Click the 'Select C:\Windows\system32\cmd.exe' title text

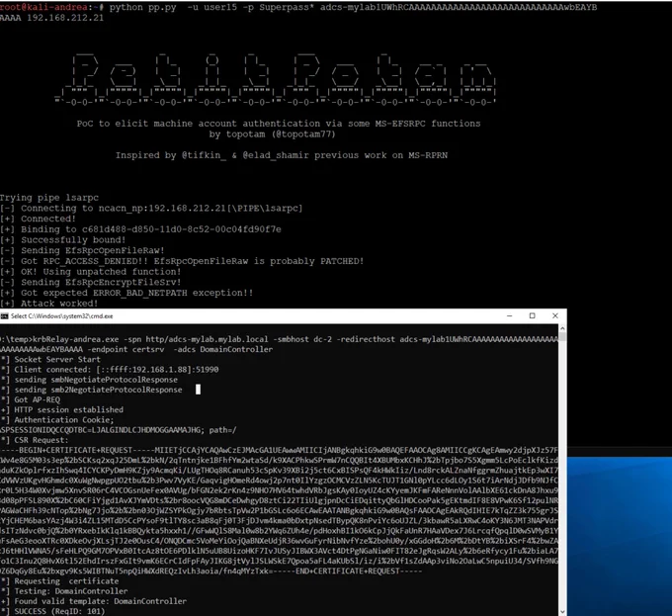point(61,316)
